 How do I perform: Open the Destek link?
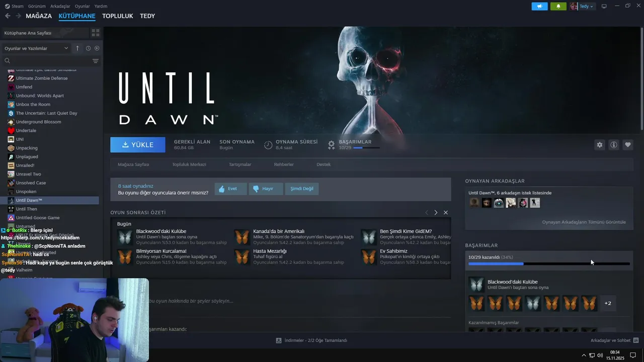(324, 164)
